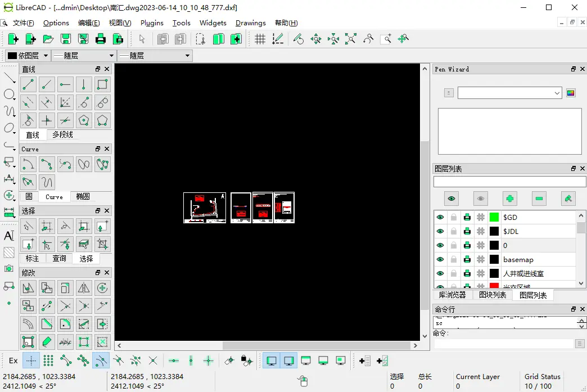Open the Pen Wizard combo box

tap(509, 93)
